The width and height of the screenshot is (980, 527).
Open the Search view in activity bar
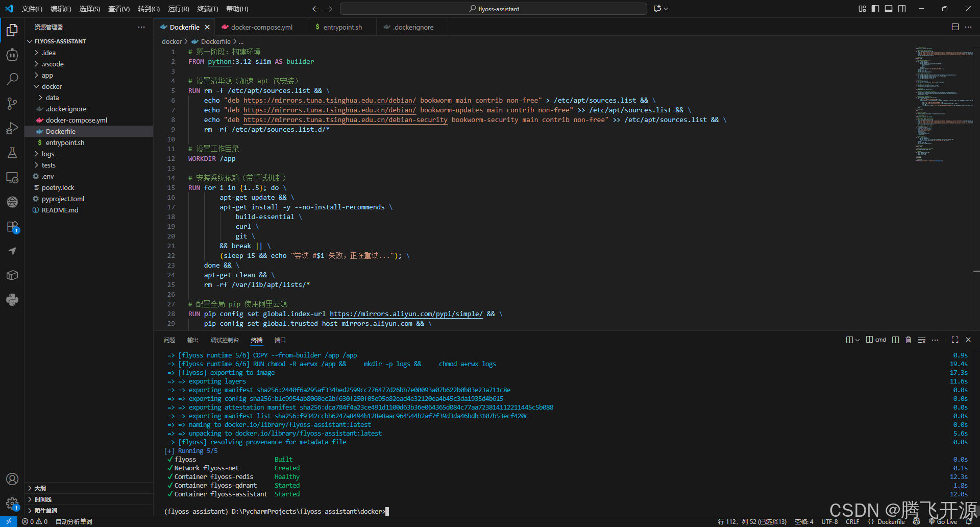[12, 79]
